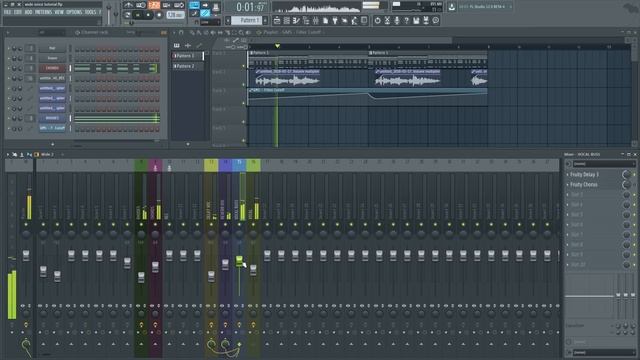
Task: Click the pencil-like icon in picker panel
Action: [x=199, y=45]
